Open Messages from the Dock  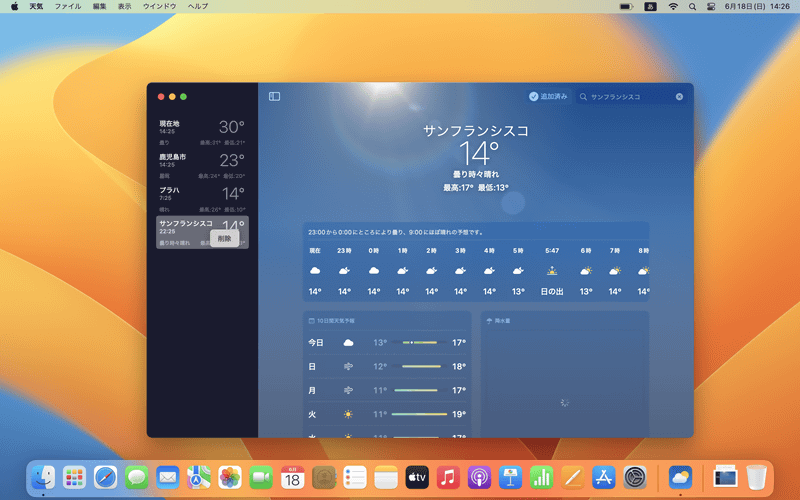coord(137,478)
